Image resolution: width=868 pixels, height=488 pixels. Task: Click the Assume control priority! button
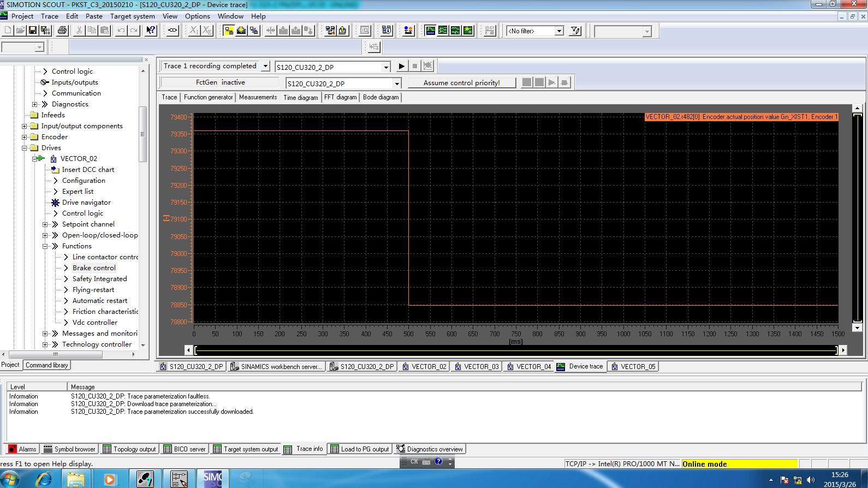[x=461, y=83]
